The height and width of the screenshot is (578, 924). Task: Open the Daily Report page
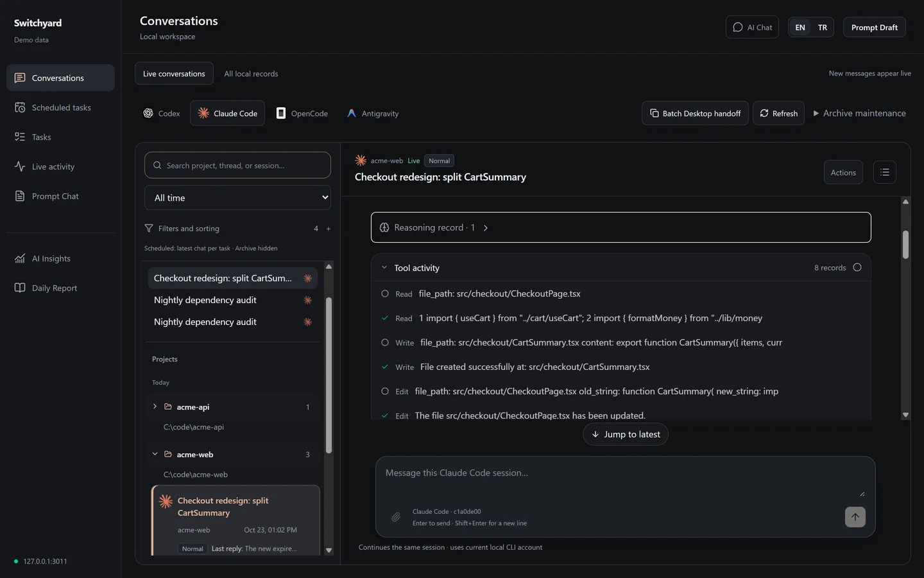(60, 288)
